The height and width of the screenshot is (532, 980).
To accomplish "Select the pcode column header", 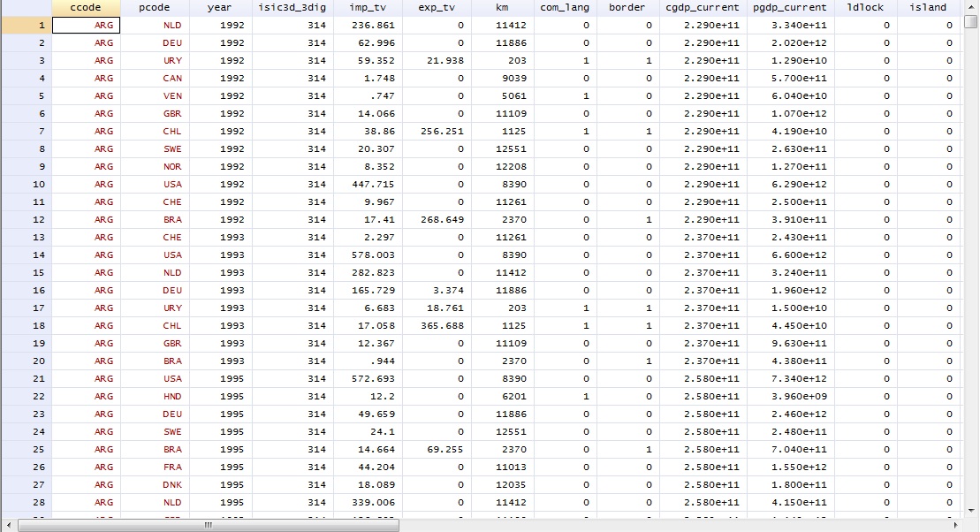I will [155, 7].
